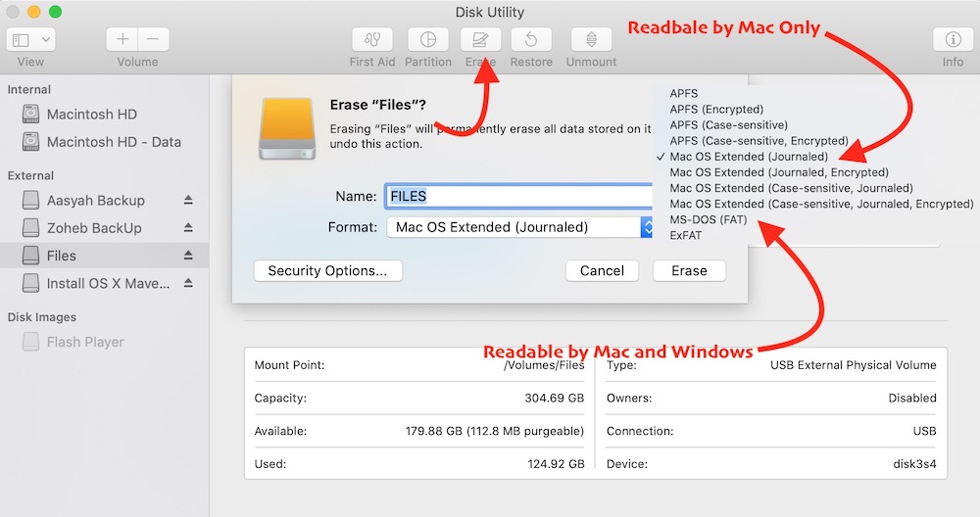Open Security Options dialog

(327, 270)
